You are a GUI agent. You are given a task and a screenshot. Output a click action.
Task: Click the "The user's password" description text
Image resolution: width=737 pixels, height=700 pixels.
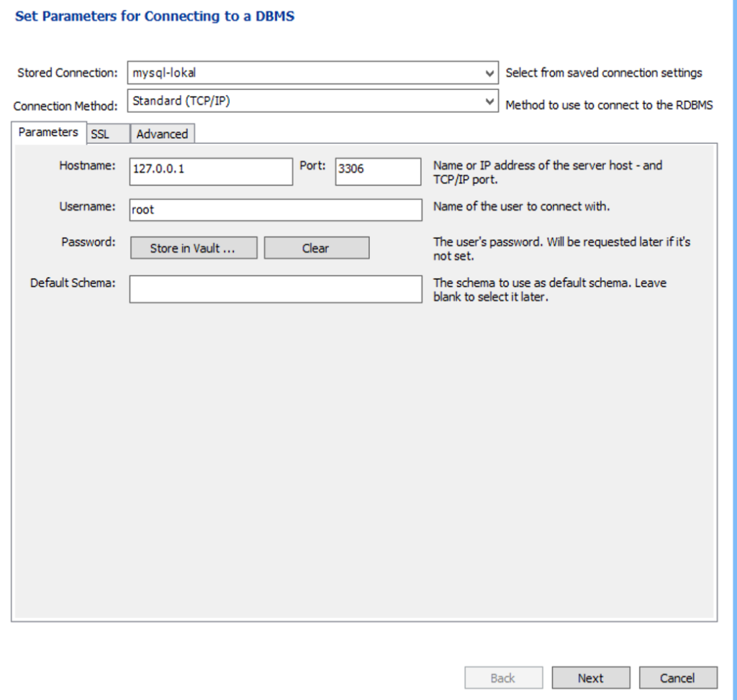click(561, 248)
